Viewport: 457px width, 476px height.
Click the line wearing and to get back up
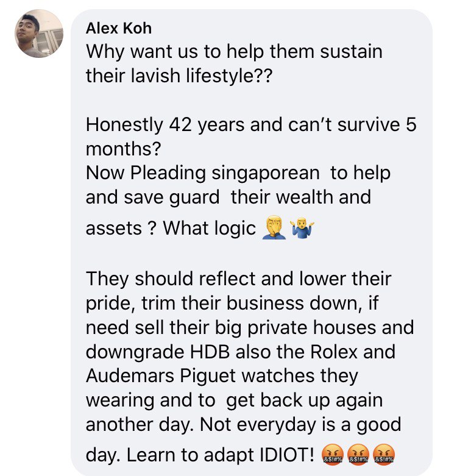(234, 400)
